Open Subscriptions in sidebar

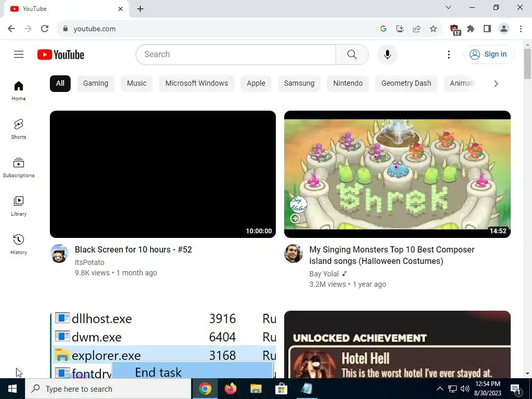tap(19, 168)
